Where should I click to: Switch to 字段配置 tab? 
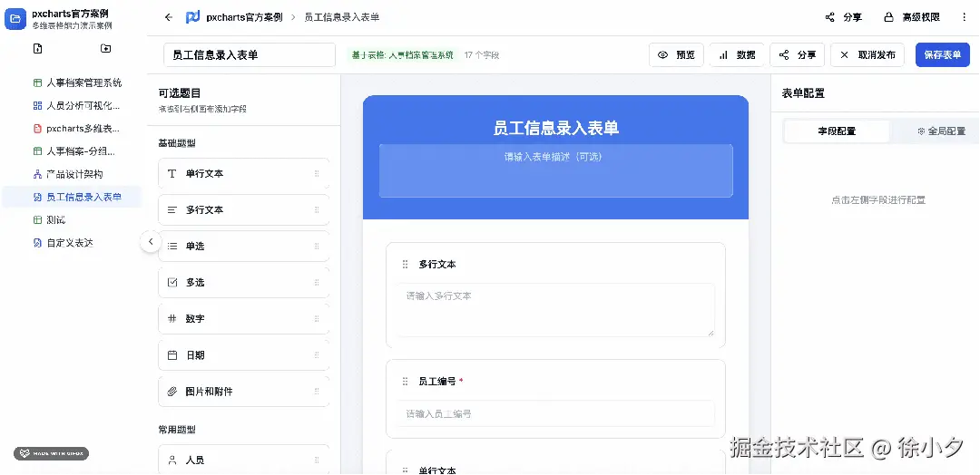point(837,131)
